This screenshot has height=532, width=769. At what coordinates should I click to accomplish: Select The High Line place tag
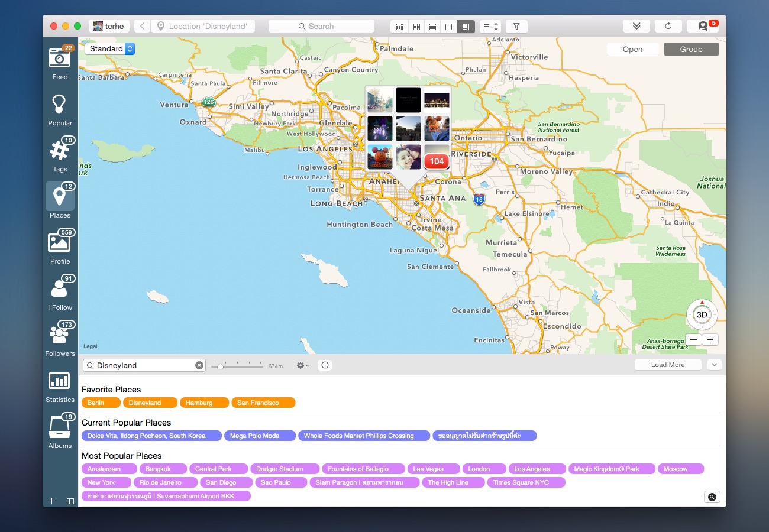pos(454,482)
